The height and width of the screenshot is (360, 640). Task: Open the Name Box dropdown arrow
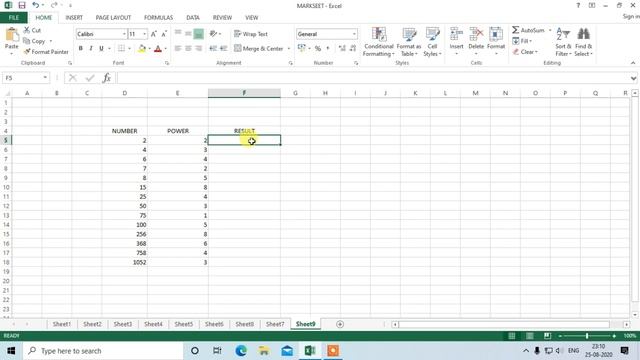pos(45,78)
